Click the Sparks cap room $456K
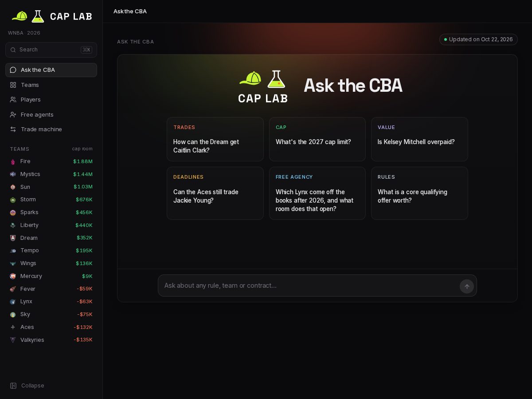Screen dimensions: 532x399 [84, 212]
